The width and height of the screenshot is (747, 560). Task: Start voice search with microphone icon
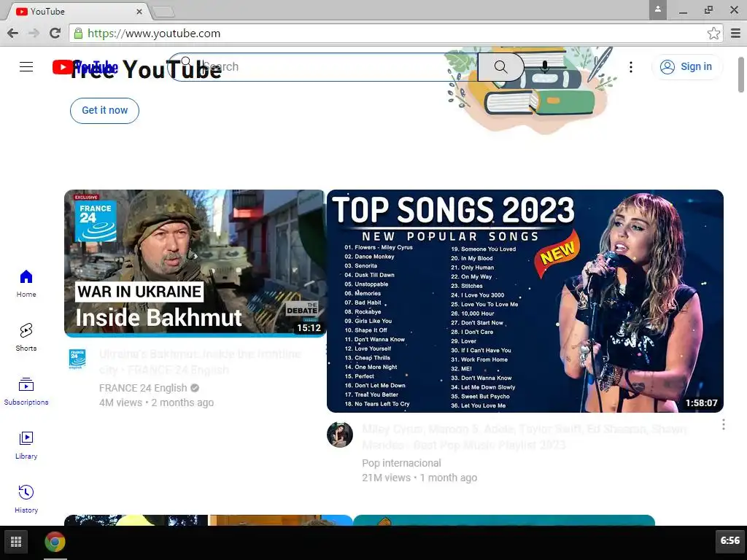coord(545,67)
